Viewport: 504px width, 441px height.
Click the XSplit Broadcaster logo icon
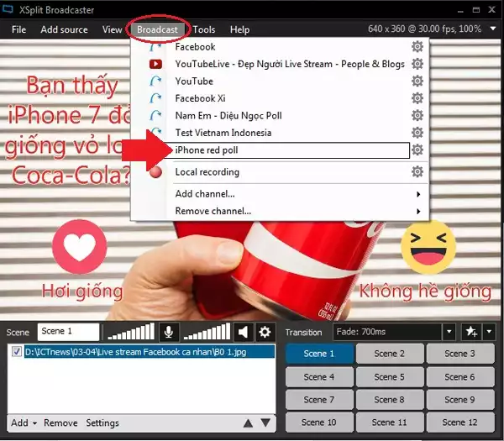pyautogui.click(x=8, y=9)
